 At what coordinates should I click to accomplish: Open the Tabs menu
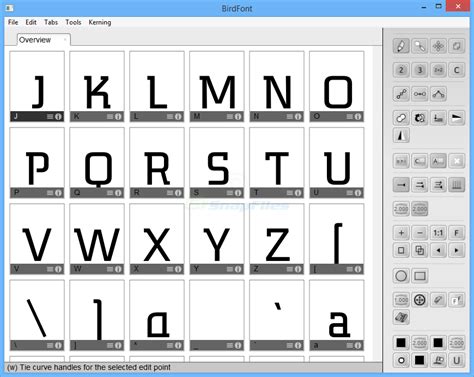point(51,22)
